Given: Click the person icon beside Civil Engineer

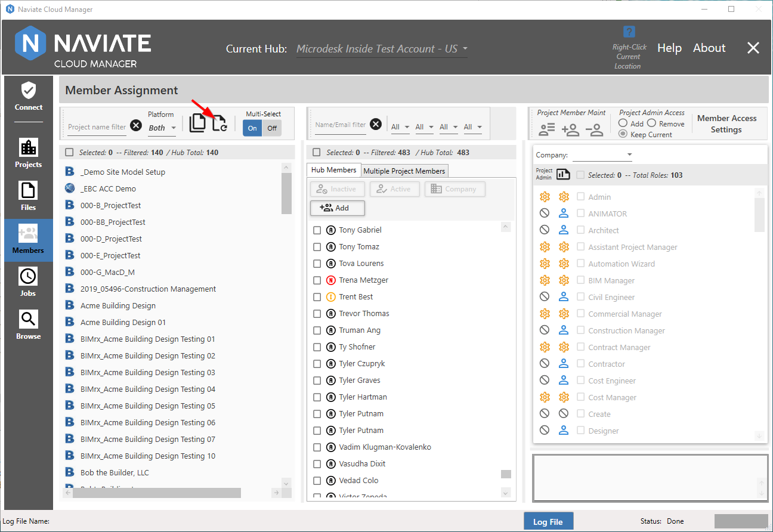Looking at the screenshot, I should click(564, 297).
